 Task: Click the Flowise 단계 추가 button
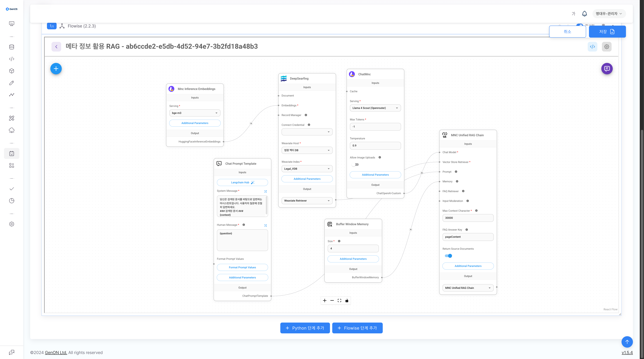[x=357, y=328]
